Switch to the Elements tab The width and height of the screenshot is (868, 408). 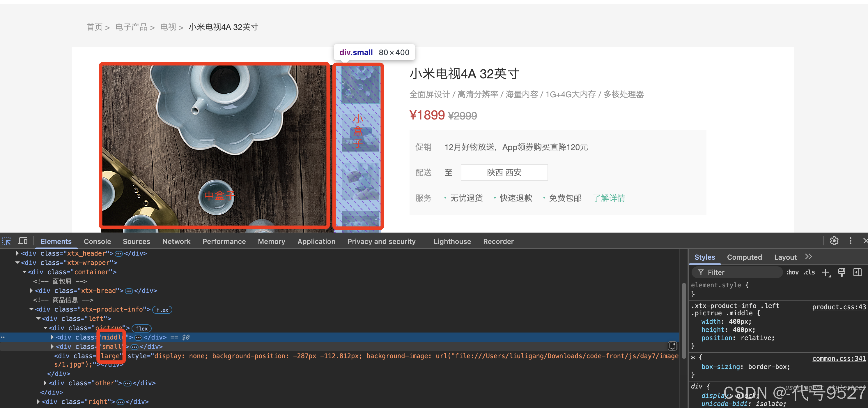(x=56, y=242)
